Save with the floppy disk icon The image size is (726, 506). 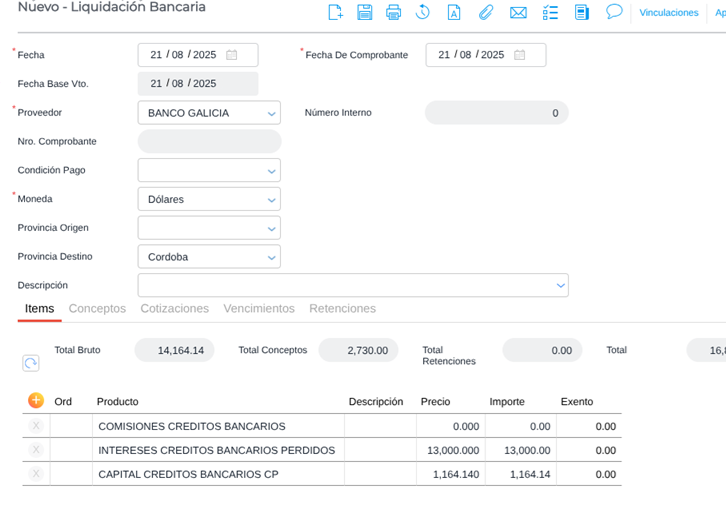(x=365, y=12)
